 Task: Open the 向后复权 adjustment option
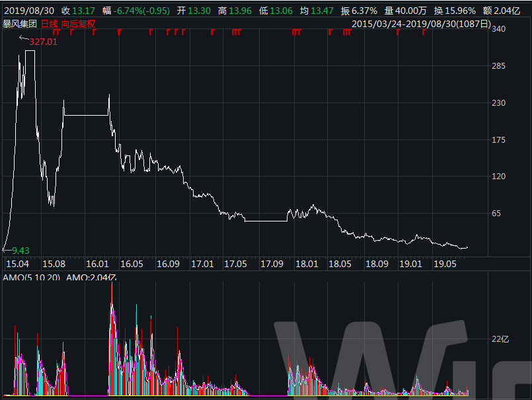coord(78,24)
